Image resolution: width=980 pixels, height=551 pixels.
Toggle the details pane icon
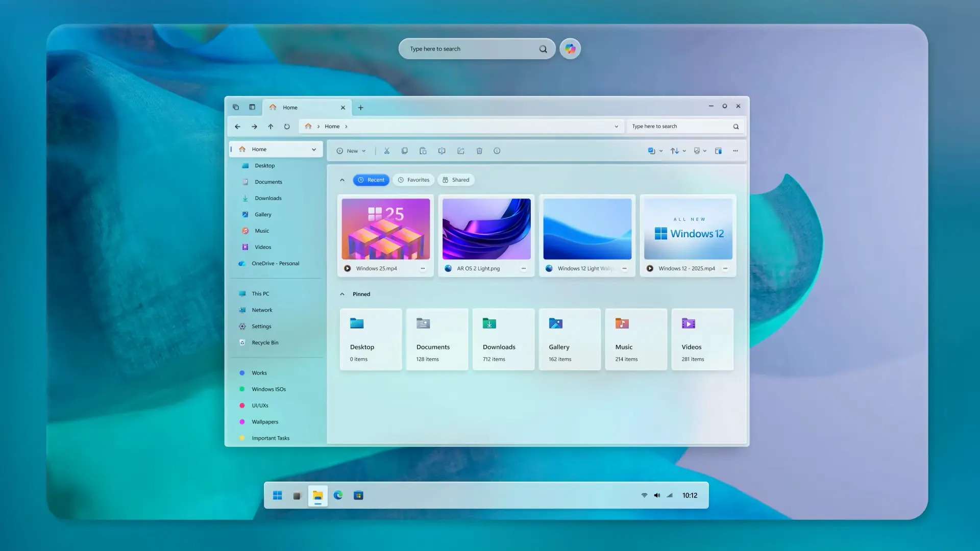pos(718,151)
